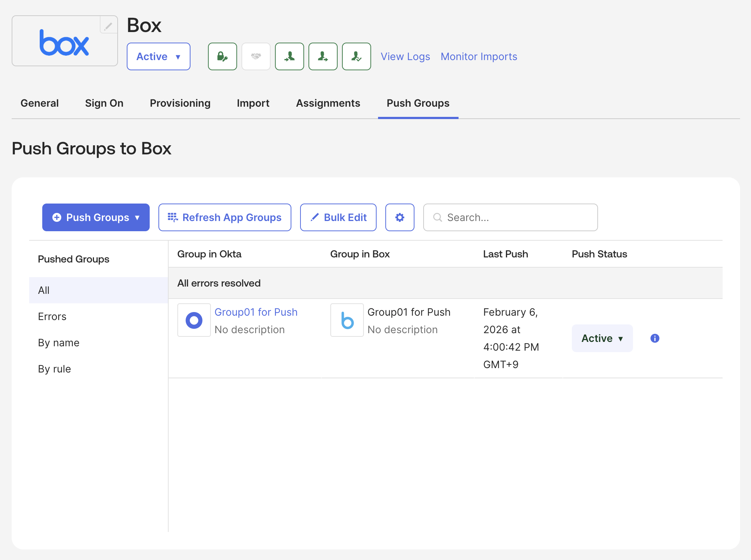Click the 'Push Groups to Box' page heading

point(91,149)
